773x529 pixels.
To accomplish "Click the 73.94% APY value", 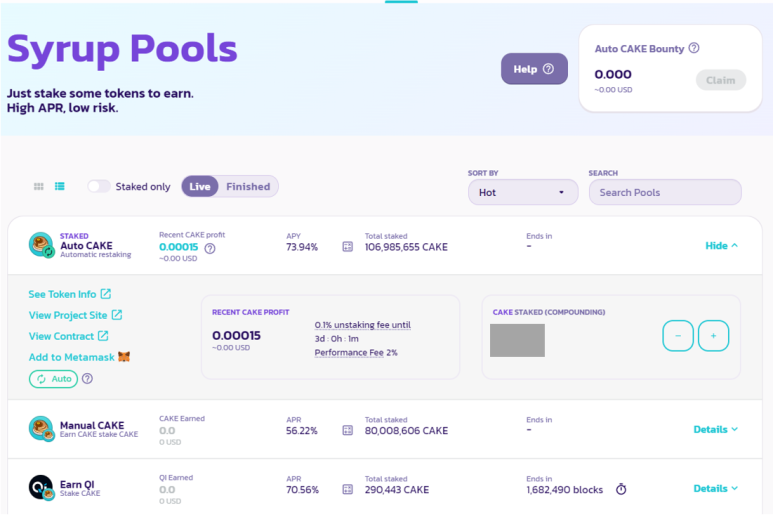I will (302, 247).
